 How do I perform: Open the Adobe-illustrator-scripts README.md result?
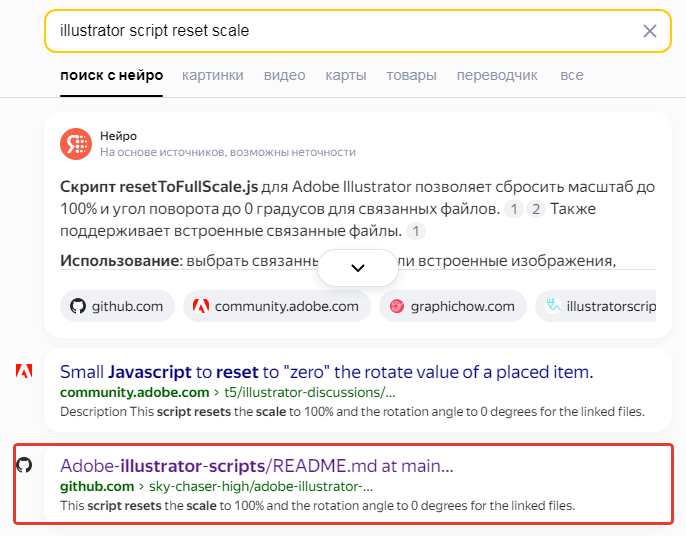coord(257,465)
